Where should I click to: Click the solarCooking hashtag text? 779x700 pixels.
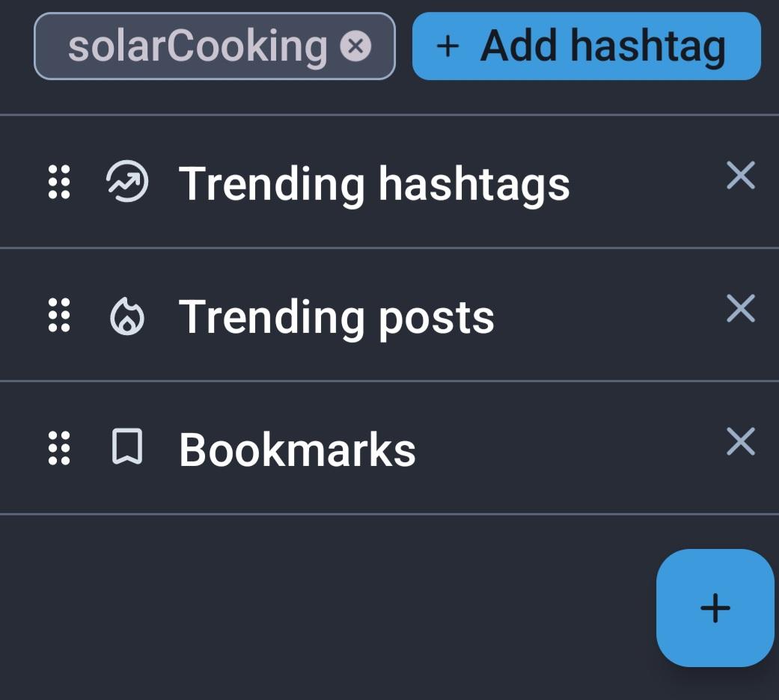click(x=198, y=46)
